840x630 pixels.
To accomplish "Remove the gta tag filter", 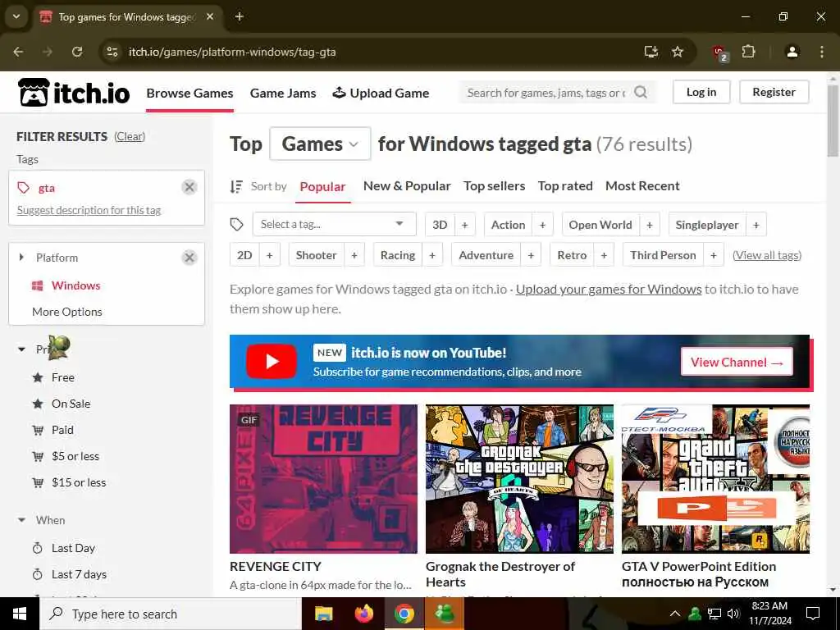I will click(x=189, y=187).
